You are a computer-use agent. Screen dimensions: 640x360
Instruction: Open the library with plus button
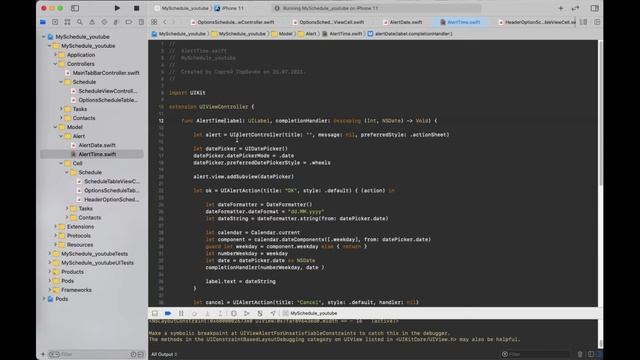[x=560, y=8]
